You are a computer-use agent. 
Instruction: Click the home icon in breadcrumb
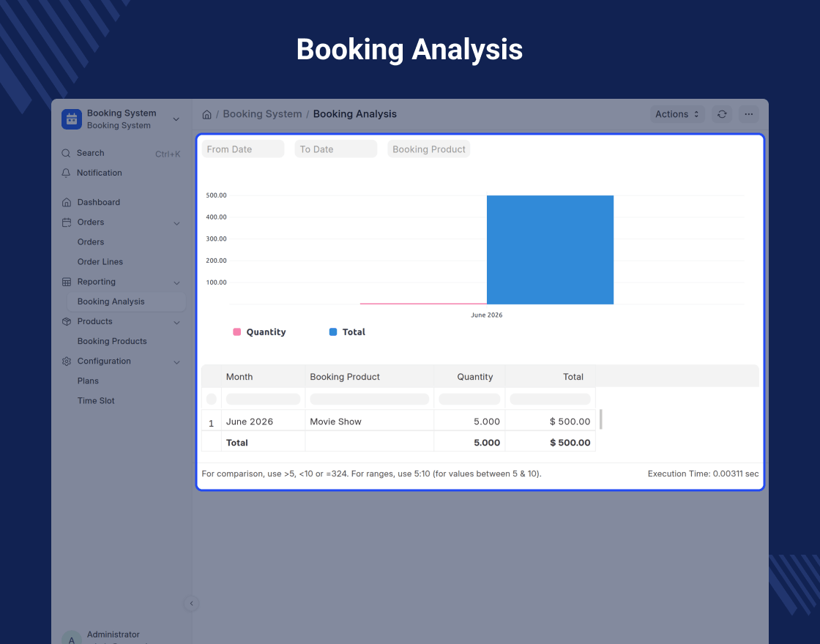[206, 114]
